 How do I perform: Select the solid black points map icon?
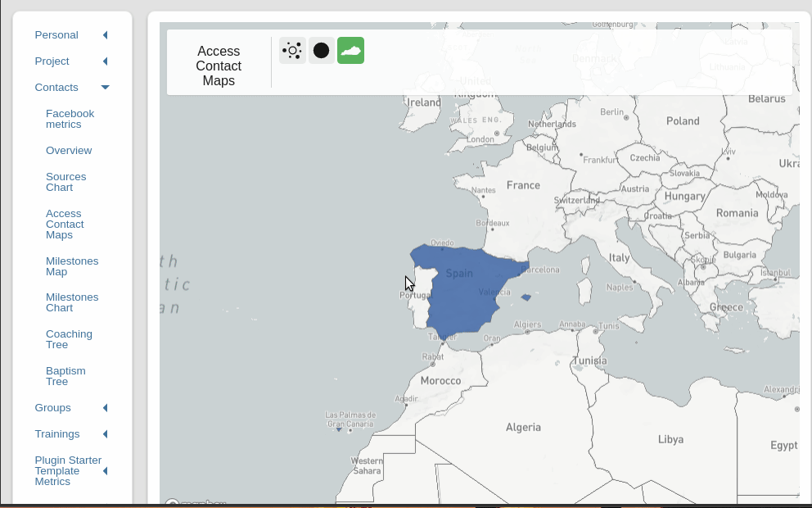pyautogui.click(x=322, y=50)
